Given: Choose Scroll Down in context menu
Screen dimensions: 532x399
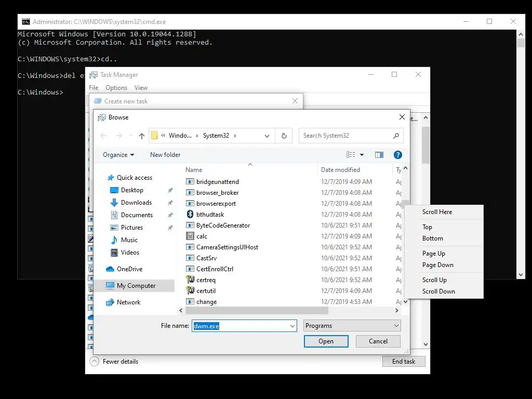Looking at the screenshot, I should 444,291.
